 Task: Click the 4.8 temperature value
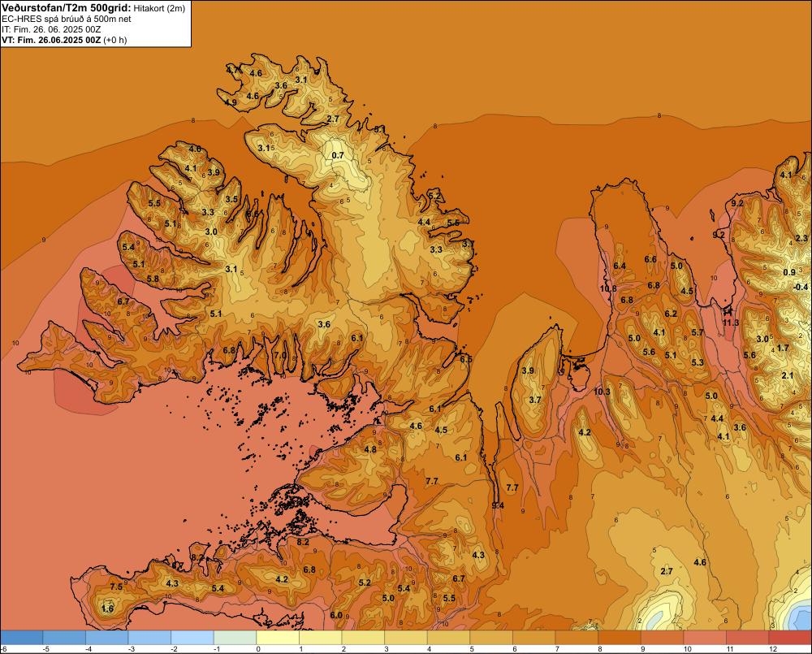[370, 450]
